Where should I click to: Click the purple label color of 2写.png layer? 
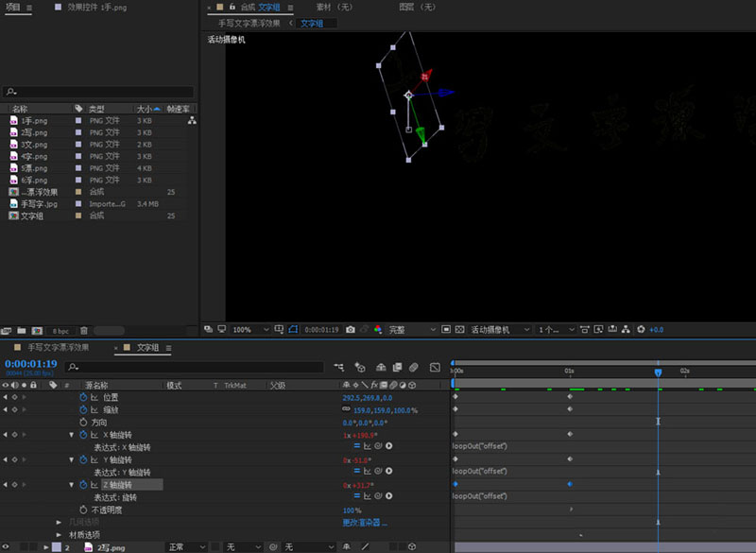pyautogui.click(x=57, y=547)
